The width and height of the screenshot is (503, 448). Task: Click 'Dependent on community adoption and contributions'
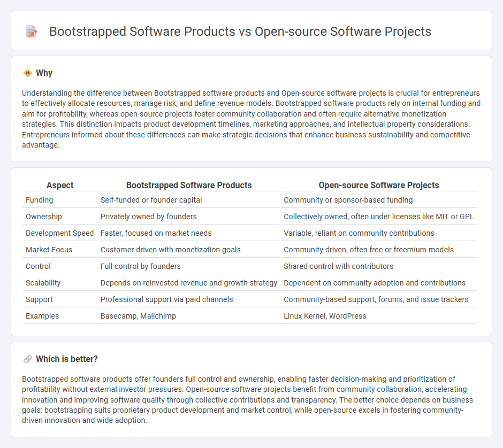pyautogui.click(x=378, y=283)
